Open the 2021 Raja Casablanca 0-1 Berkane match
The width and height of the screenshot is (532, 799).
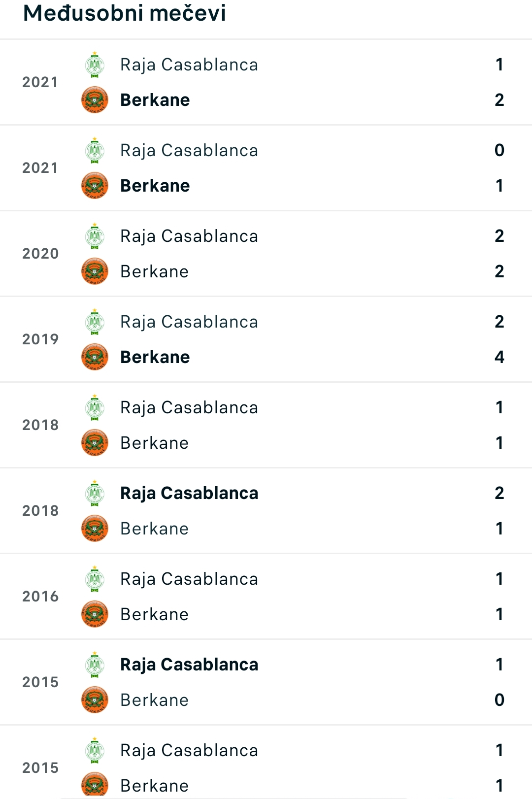point(266,168)
